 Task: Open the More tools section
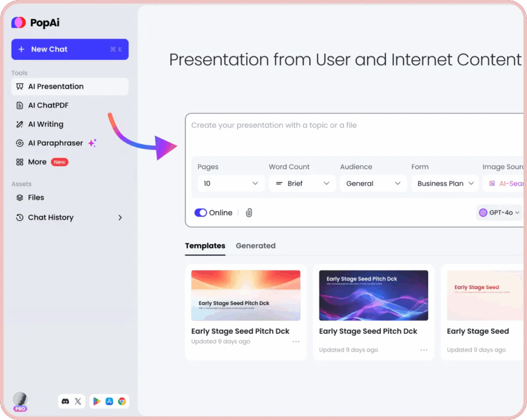point(37,162)
